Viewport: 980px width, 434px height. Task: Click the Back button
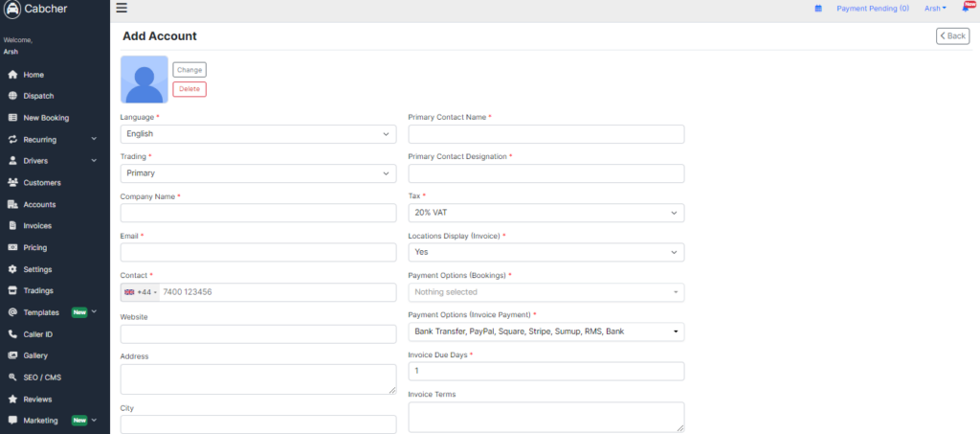pyautogui.click(x=952, y=36)
